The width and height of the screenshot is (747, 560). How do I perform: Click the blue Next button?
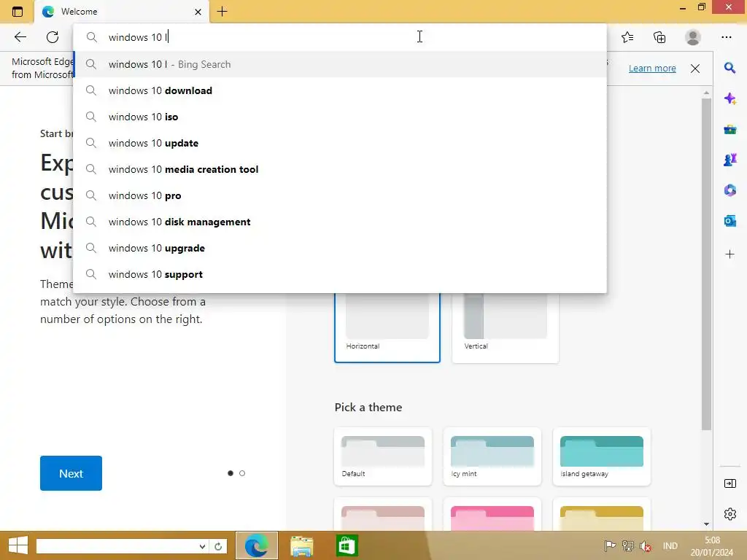coord(71,472)
